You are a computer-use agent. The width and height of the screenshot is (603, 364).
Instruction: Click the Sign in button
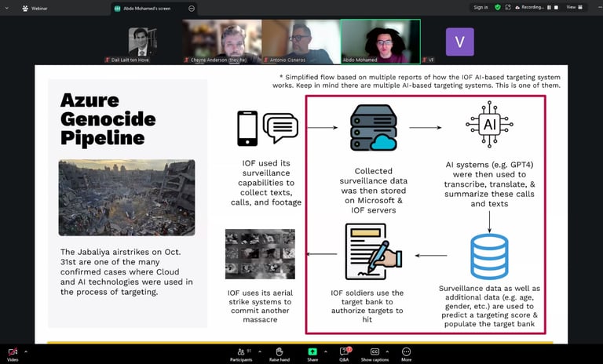[481, 7]
